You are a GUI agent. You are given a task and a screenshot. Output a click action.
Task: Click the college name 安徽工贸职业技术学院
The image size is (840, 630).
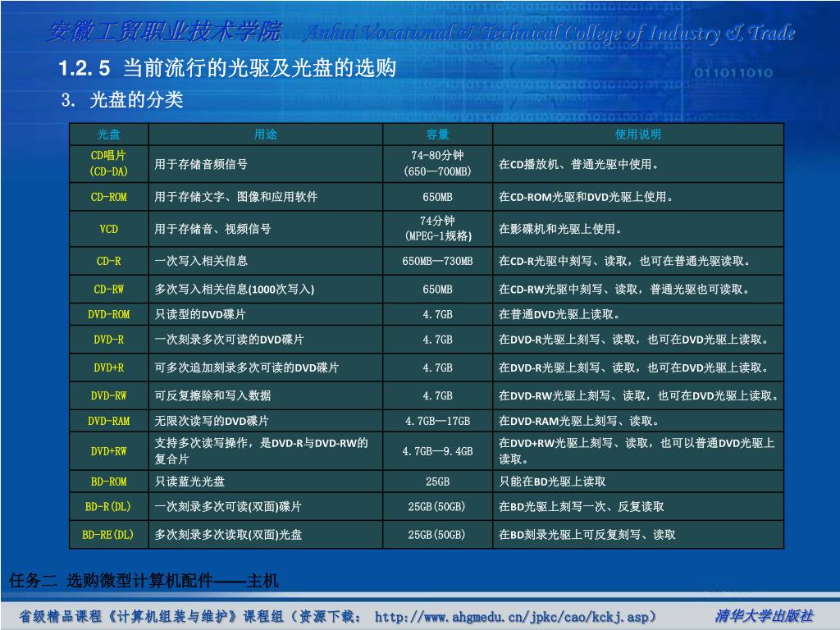[164, 32]
